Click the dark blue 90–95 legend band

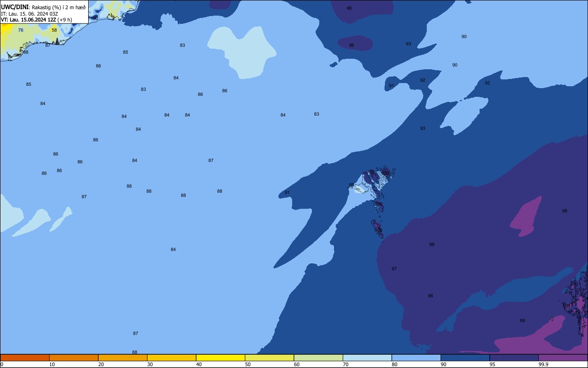click(x=465, y=357)
